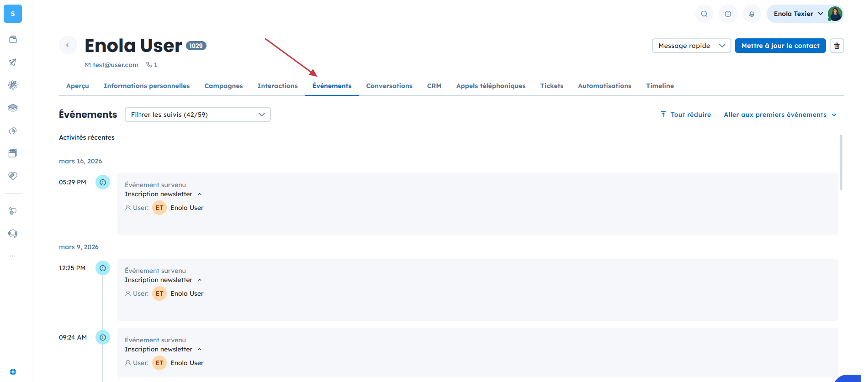Show more sidebar items via ellipsis

(x=12, y=256)
